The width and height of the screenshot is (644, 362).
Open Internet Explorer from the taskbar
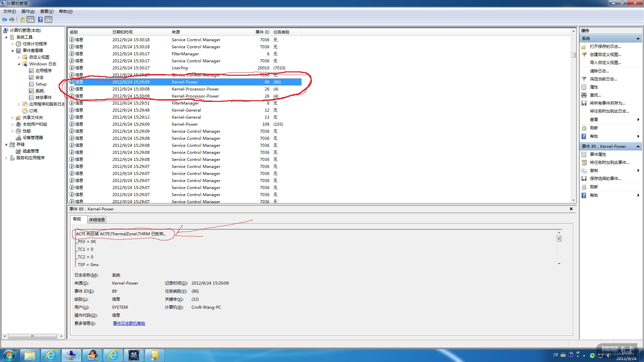[51, 355]
